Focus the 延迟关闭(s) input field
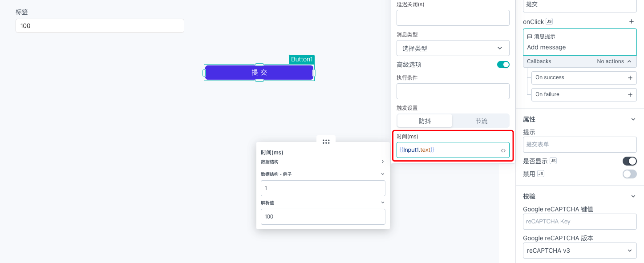Screen dimensions: 644x263 pyautogui.click(x=453, y=18)
